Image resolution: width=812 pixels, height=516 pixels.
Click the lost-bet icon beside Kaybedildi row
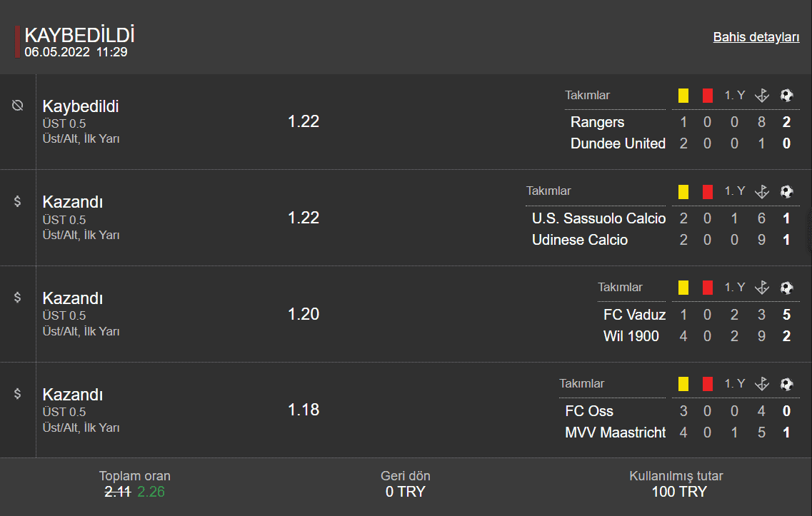click(18, 106)
